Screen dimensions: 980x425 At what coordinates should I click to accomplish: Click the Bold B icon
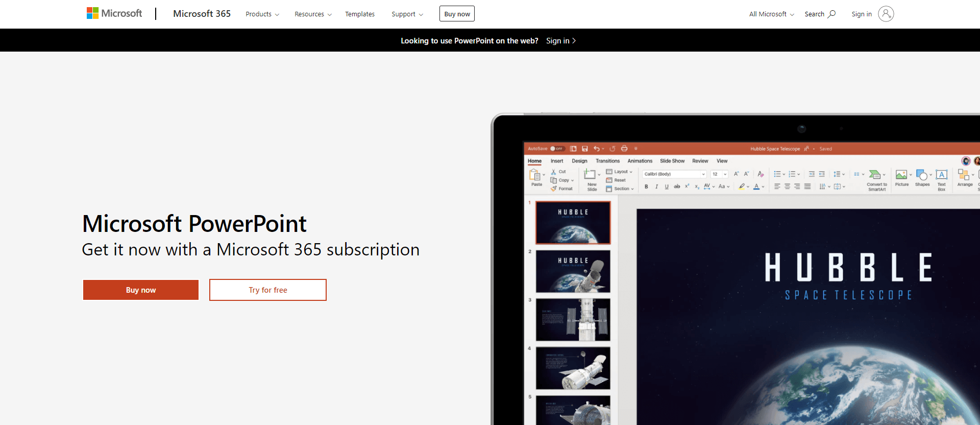(646, 186)
